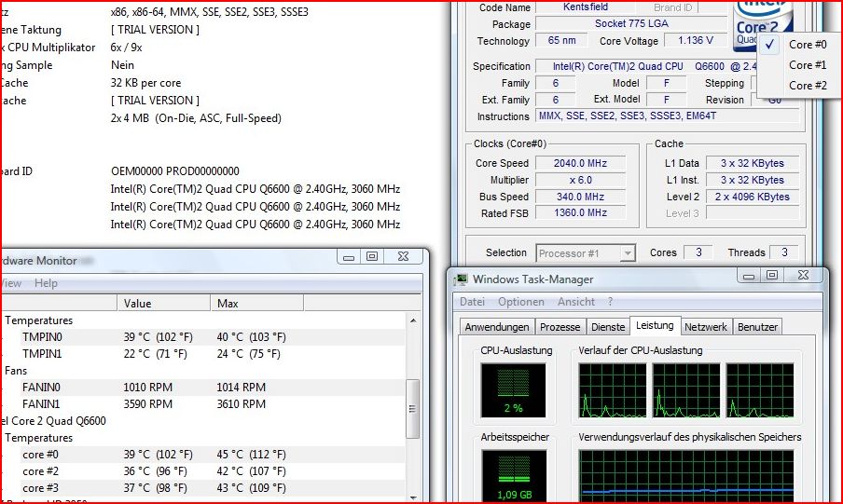Open the Ansicht menu
This screenshot has height=504, width=843.
[575, 302]
